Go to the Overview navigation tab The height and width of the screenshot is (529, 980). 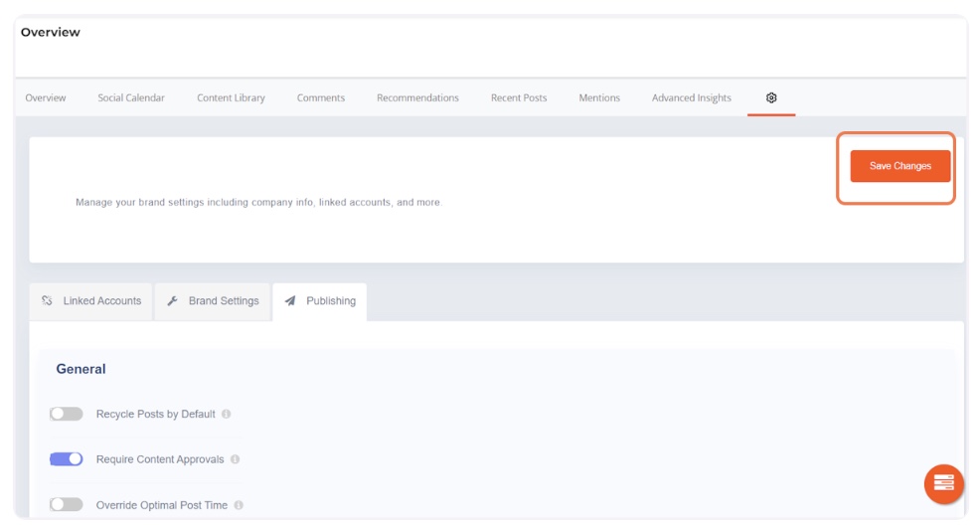tap(46, 97)
